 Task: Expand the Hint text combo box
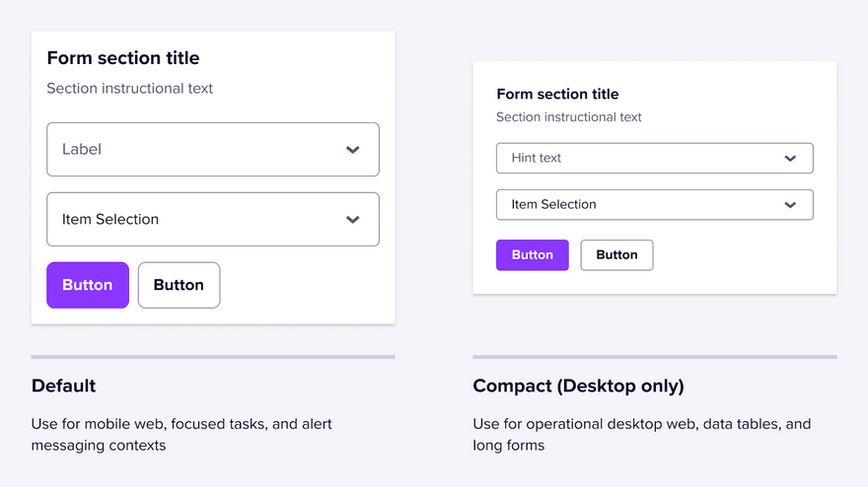tap(654, 159)
